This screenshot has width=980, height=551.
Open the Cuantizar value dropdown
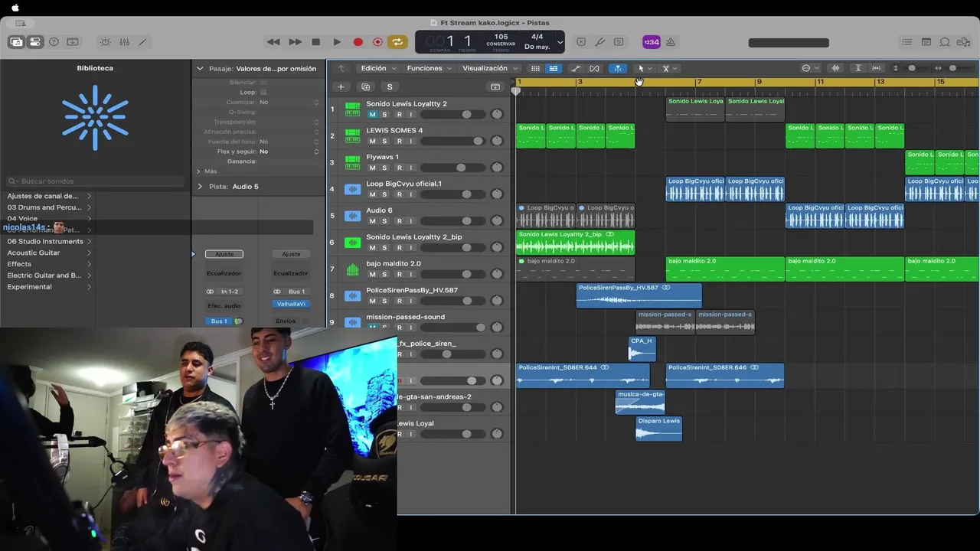(289, 102)
